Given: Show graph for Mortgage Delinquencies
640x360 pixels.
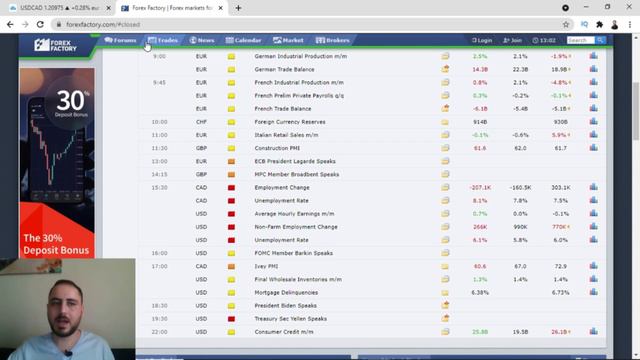Looking at the screenshot, I should [593, 292].
